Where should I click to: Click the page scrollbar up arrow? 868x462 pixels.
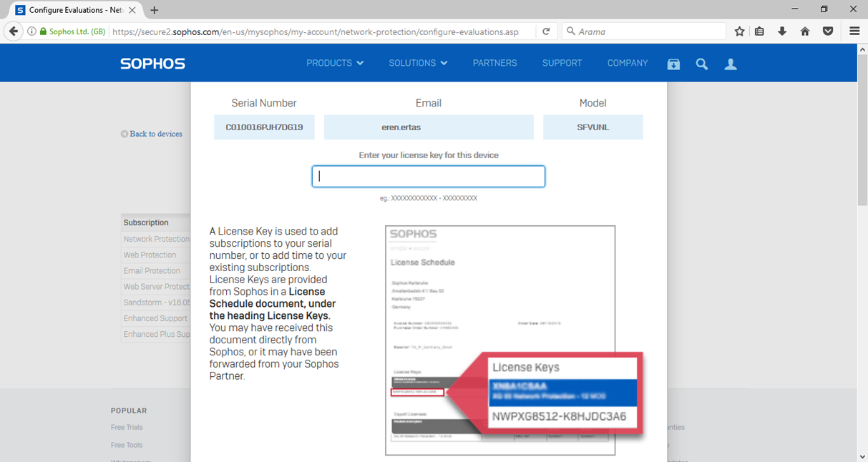862,49
